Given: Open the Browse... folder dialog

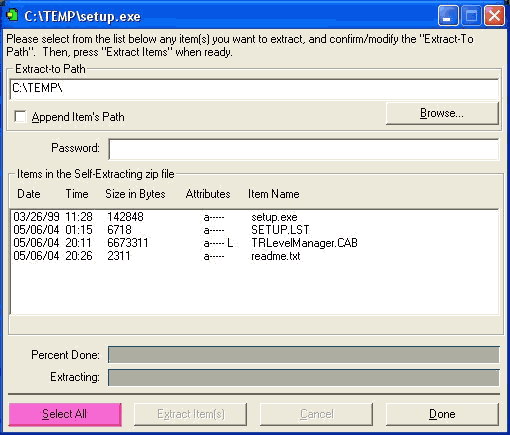Looking at the screenshot, I should pyautogui.click(x=442, y=113).
